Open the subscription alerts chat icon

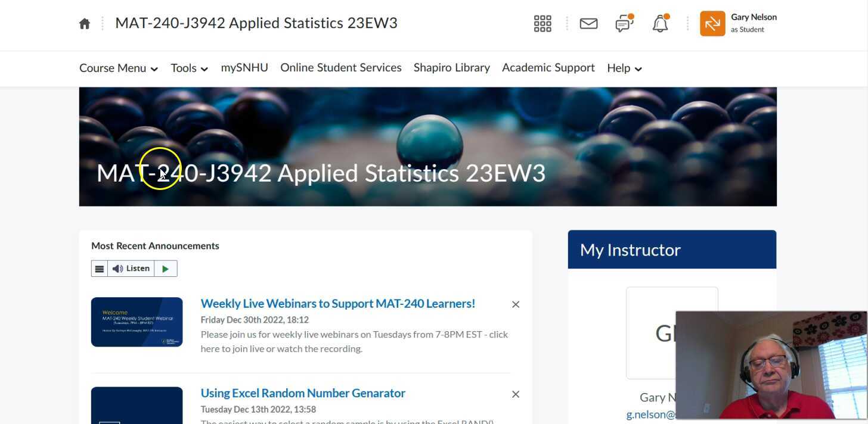click(624, 24)
